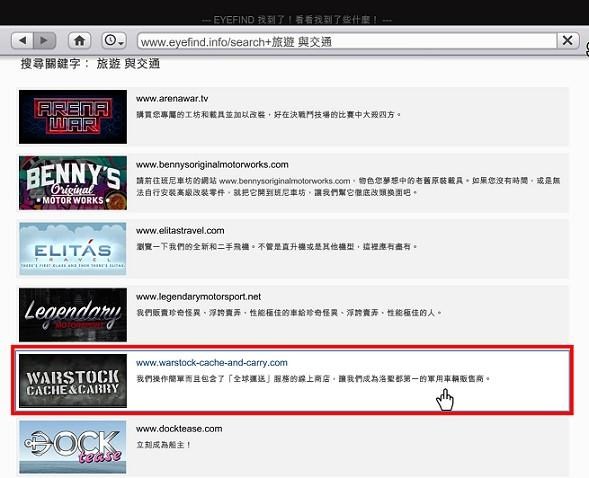The image size is (589, 478).
Task: Select the Elitas Travel logo thumbnail
Action: [73, 249]
